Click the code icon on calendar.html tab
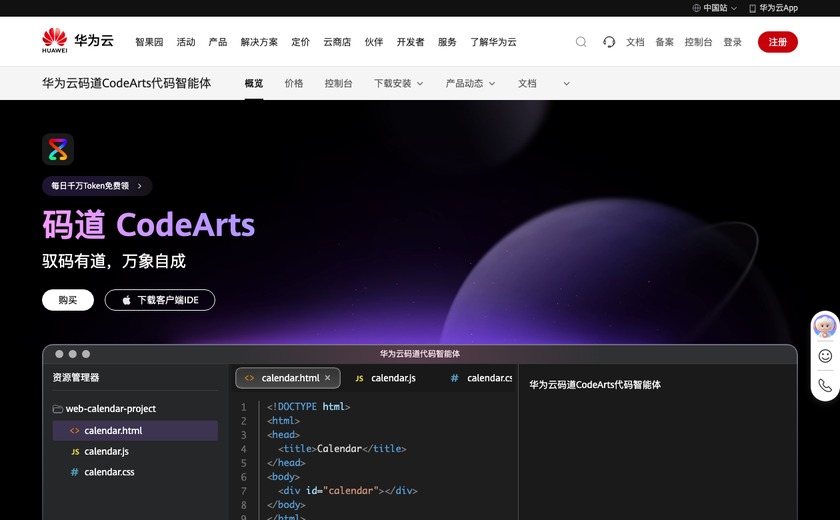The width and height of the screenshot is (840, 520). pos(249,378)
